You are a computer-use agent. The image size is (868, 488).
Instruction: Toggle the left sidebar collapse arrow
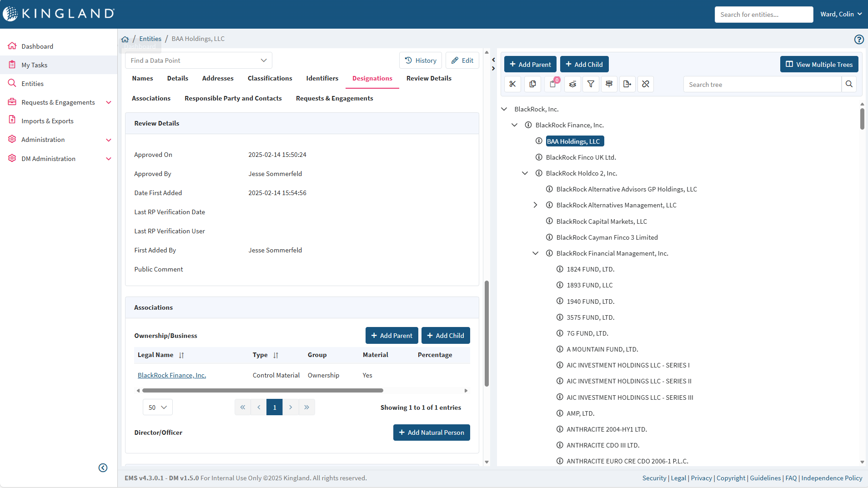[x=102, y=468]
